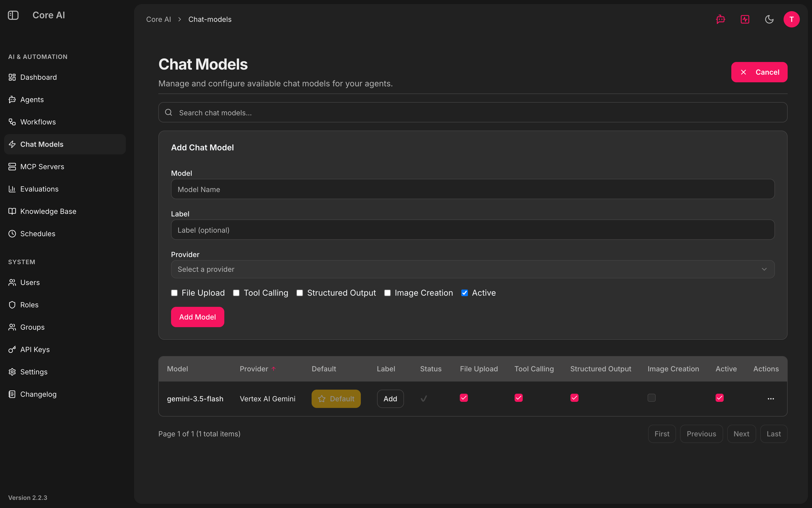The image size is (812, 508).
Task: Open Roles page
Action: (x=65, y=305)
